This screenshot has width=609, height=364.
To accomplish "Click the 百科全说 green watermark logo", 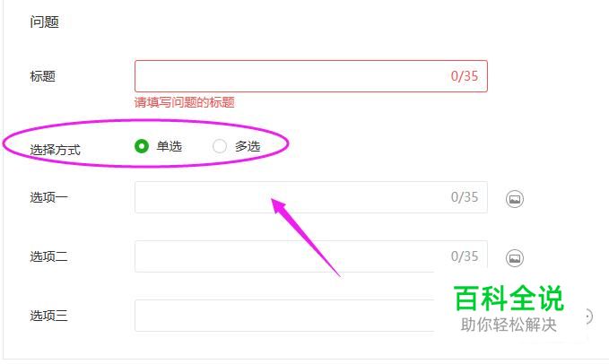I will click(x=509, y=298).
